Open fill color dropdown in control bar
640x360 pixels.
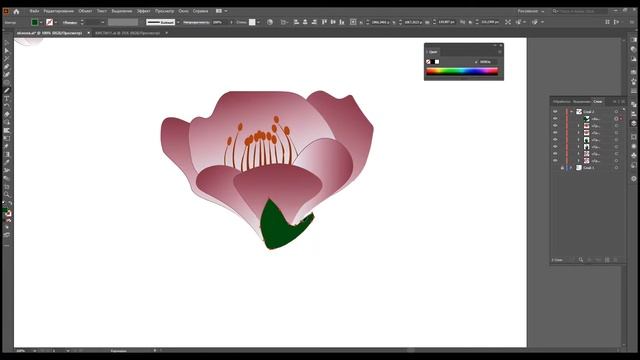(41, 22)
